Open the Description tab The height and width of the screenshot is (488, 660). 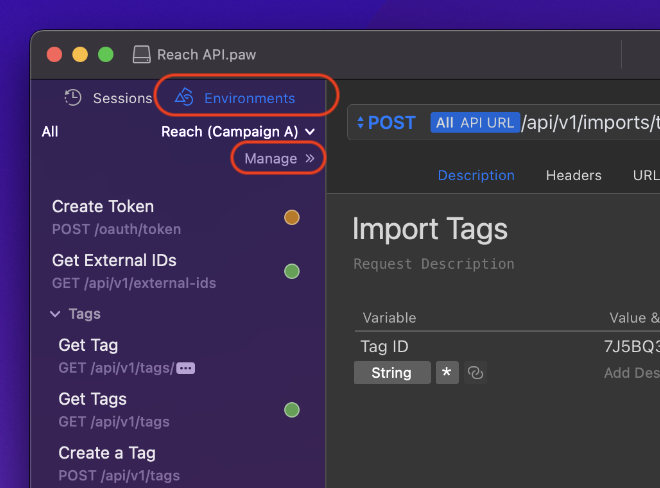click(x=476, y=175)
